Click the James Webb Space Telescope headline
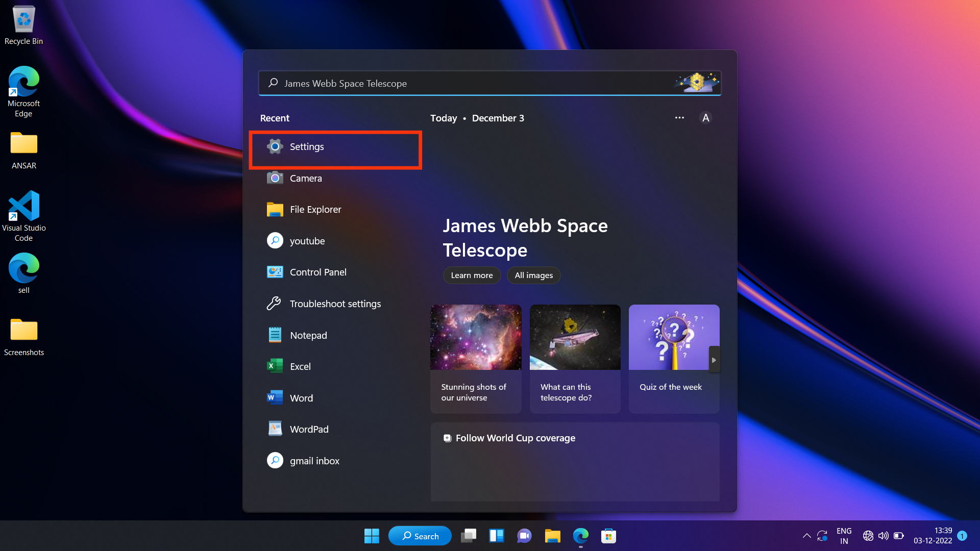 (525, 238)
